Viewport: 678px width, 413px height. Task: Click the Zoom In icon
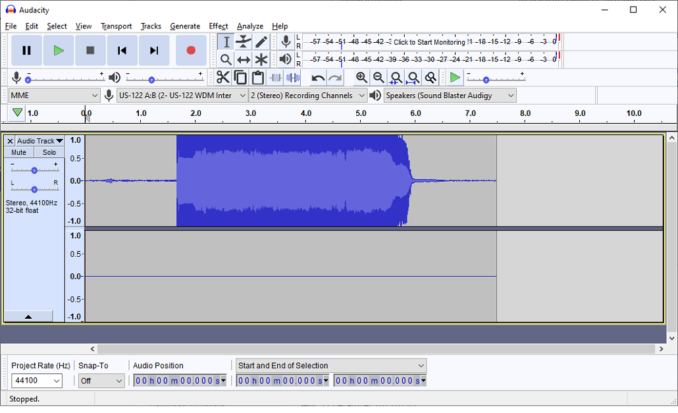(x=361, y=78)
